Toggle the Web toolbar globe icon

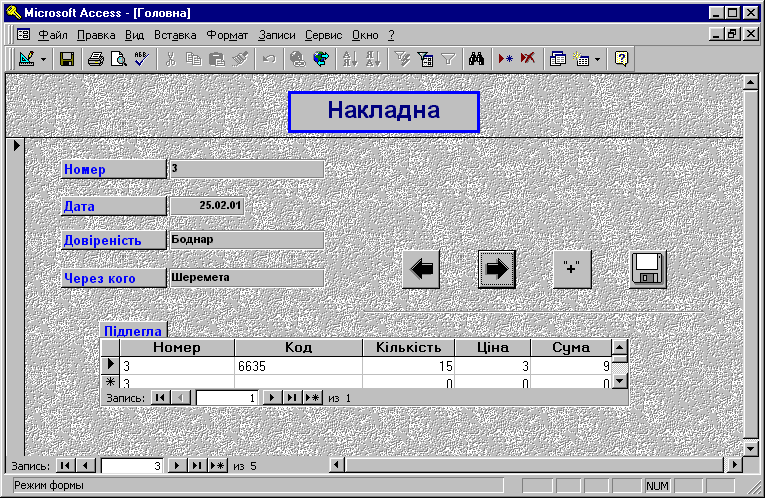point(321,59)
